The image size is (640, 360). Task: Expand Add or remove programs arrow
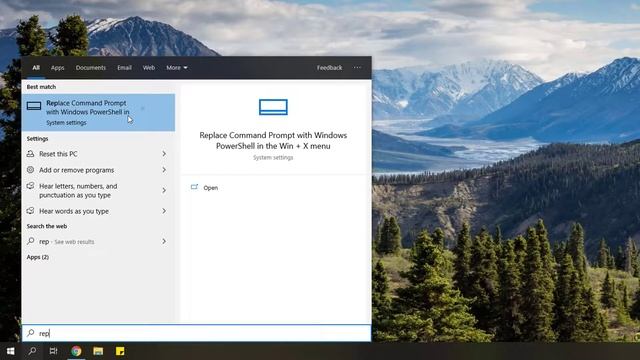click(164, 170)
